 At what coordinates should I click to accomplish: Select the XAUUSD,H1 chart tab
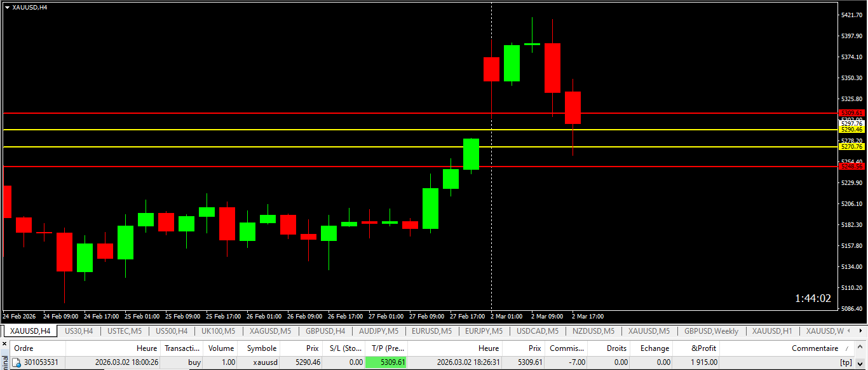[772, 331]
